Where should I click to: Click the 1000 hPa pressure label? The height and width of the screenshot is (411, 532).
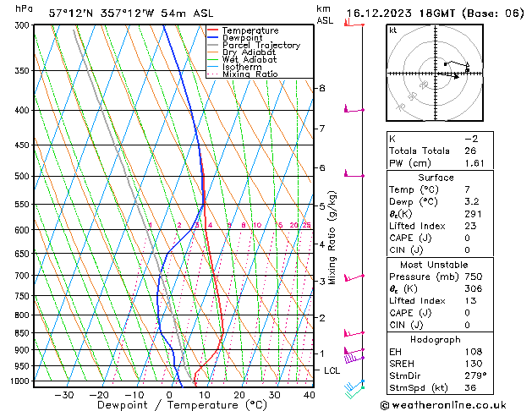[x=20, y=381]
